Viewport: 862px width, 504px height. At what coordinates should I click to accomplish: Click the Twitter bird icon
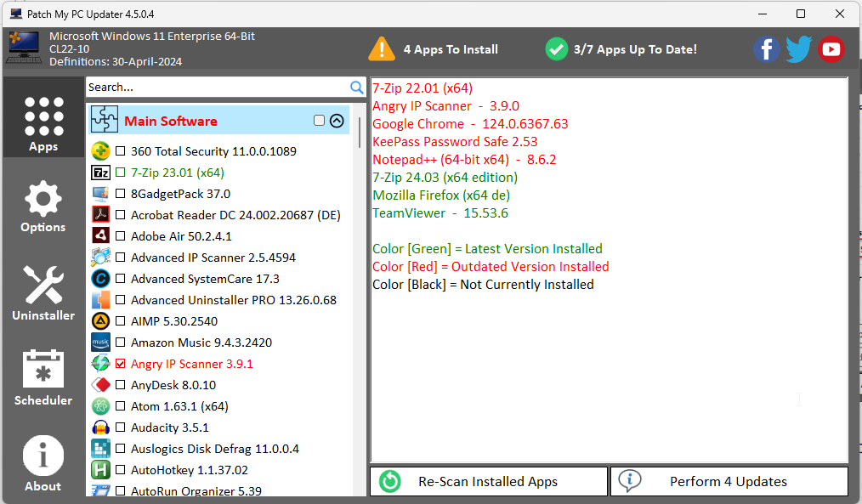(798, 49)
